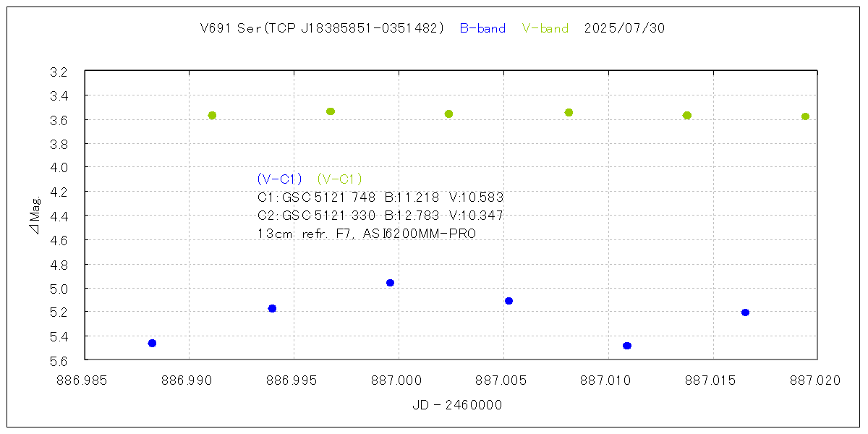Click the C1: GSC 5121 748 comparison line

(x=380, y=197)
